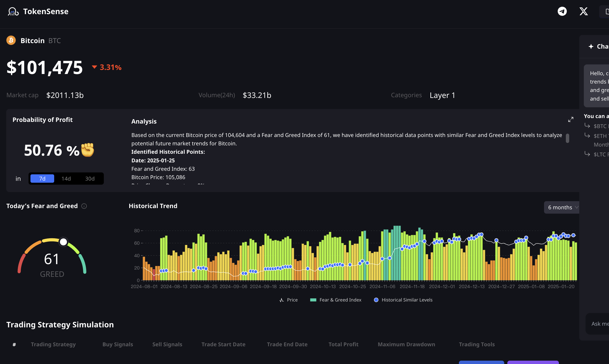Viewport: 609px width, 364px height.
Task: Switch to the 30d probability period
Action: [x=90, y=179]
